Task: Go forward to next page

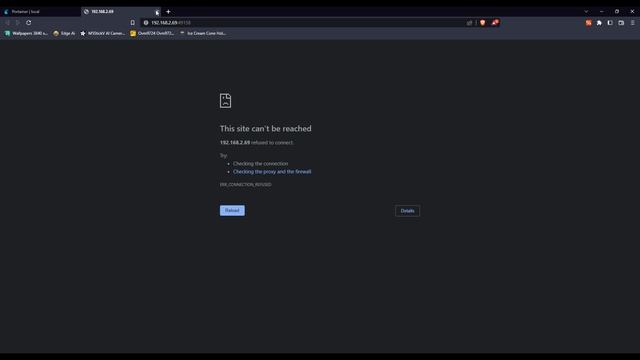Action: 18,23
